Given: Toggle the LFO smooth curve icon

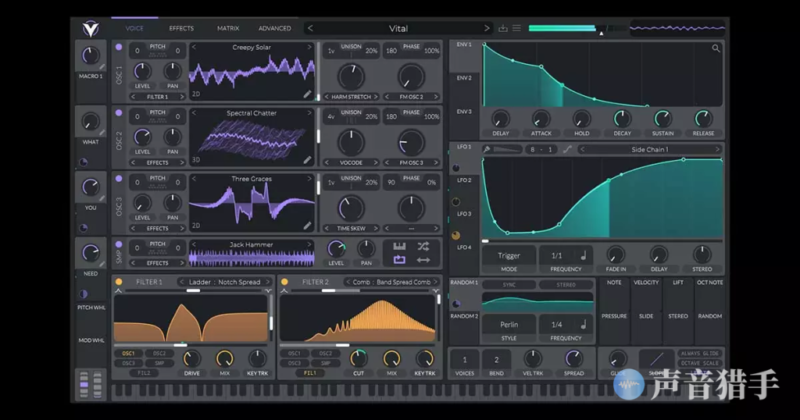Looking at the screenshot, I should pyautogui.click(x=567, y=150).
